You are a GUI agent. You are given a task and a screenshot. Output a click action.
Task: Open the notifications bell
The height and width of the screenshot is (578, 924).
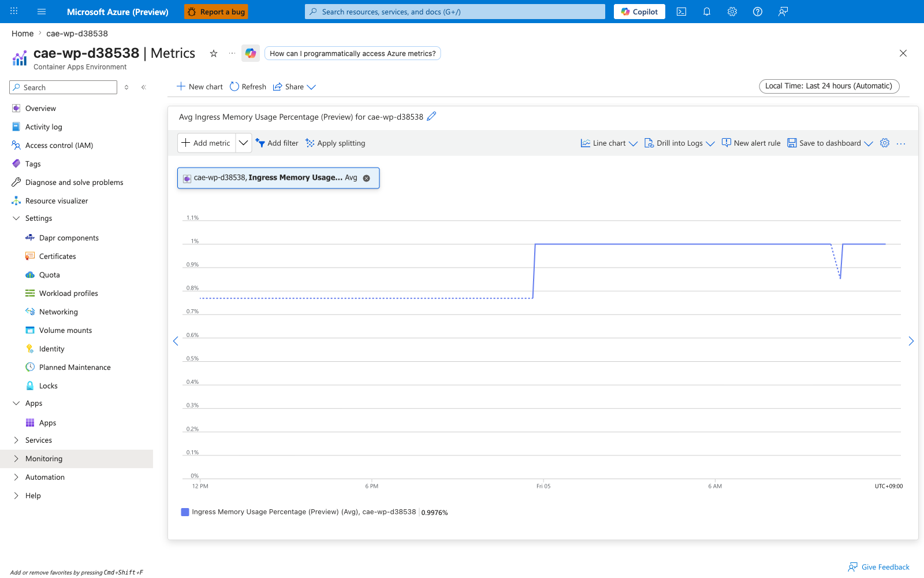(707, 12)
